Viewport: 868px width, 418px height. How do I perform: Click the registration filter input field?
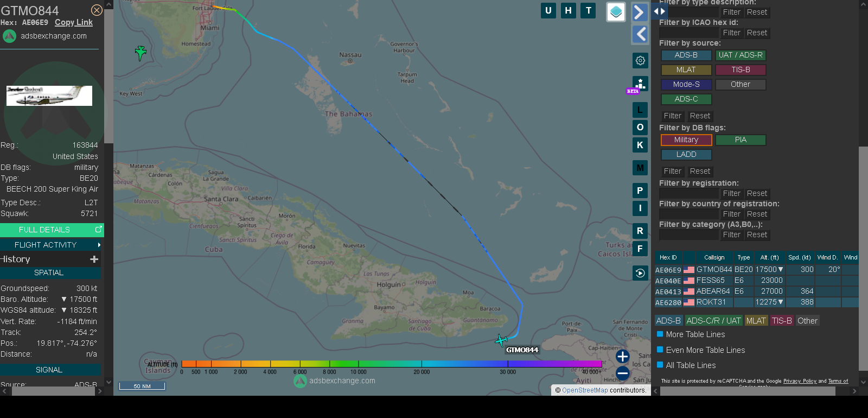tap(689, 194)
